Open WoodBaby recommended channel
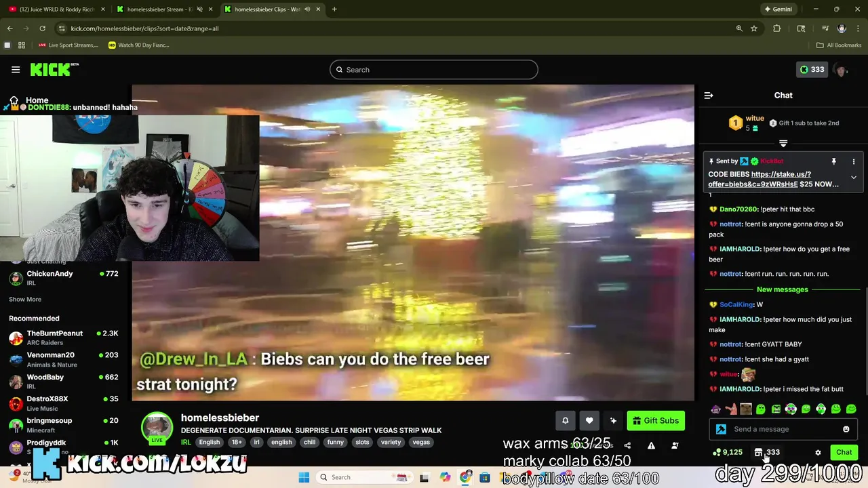The height and width of the screenshot is (488, 868). tap(64, 381)
